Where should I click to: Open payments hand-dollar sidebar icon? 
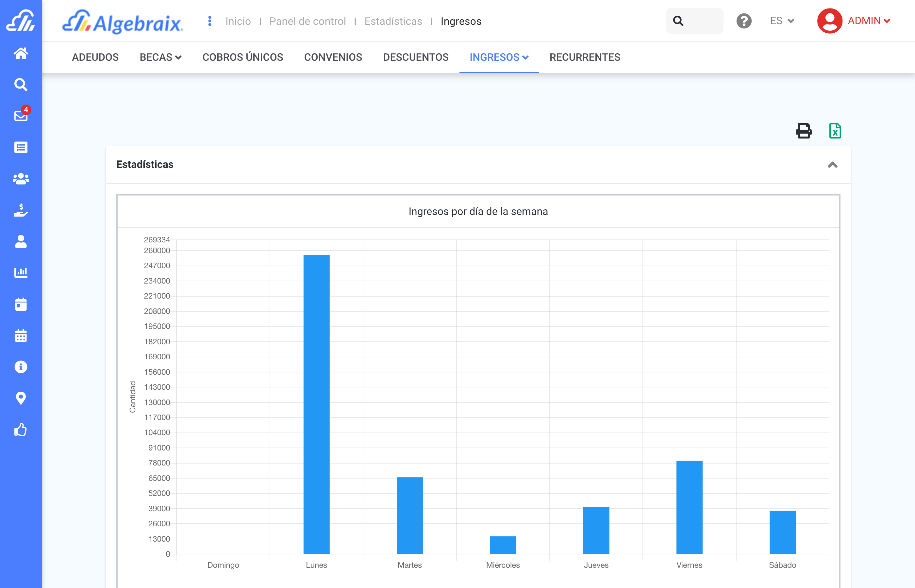[x=21, y=210]
